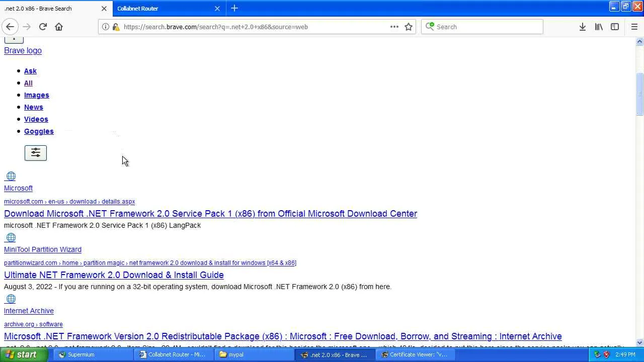Image resolution: width=644 pixels, height=362 pixels.
Task: Click the 2:49 PM system clock
Action: [625, 354]
